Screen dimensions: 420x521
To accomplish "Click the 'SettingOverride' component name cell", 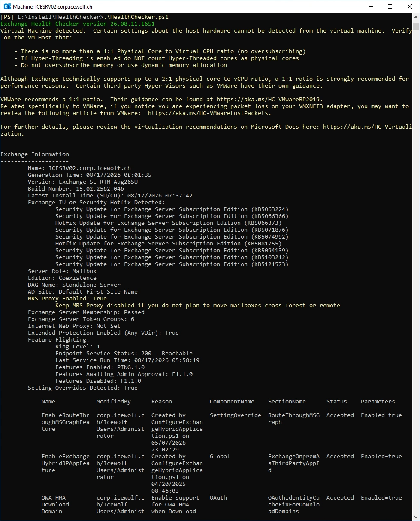I will [x=236, y=415].
